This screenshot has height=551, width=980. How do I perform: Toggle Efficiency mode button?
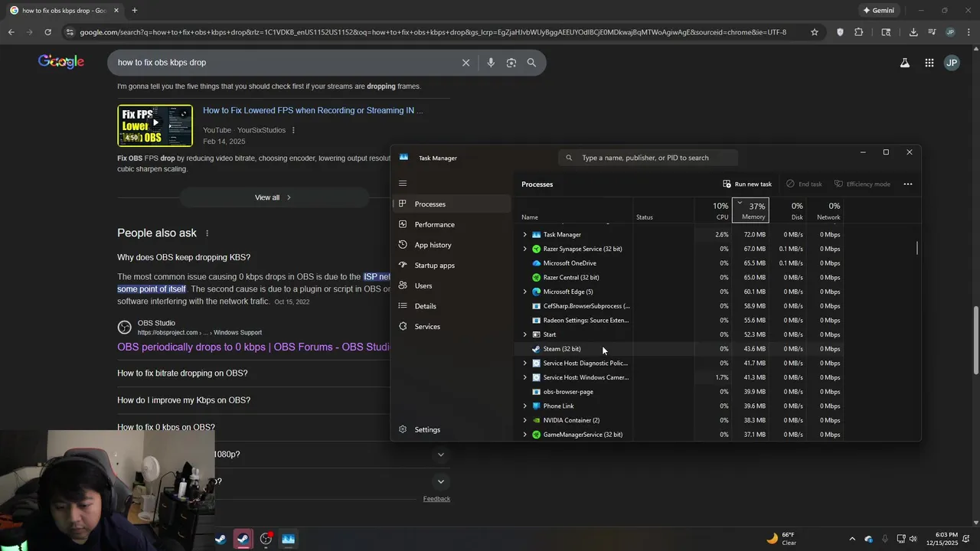point(862,184)
